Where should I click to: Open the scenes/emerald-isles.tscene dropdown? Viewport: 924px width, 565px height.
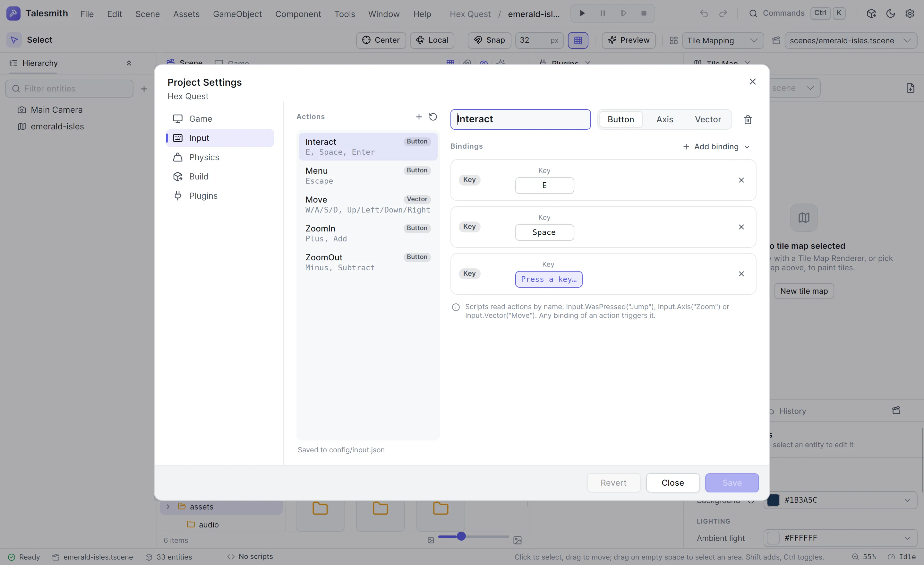pyautogui.click(x=851, y=40)
